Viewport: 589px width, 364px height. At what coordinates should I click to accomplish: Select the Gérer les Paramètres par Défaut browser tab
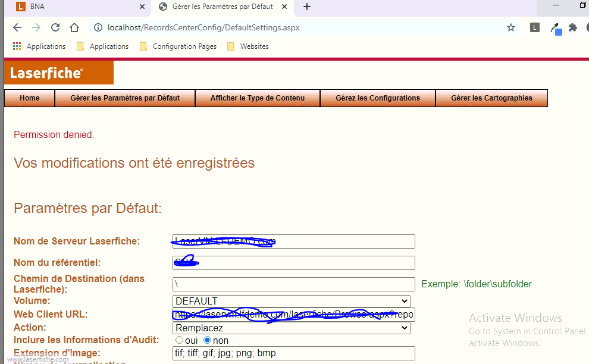click(223, 7)
